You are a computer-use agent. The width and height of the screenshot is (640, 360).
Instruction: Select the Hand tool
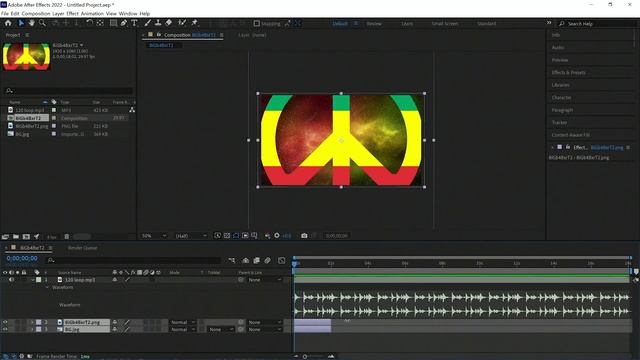31,23
